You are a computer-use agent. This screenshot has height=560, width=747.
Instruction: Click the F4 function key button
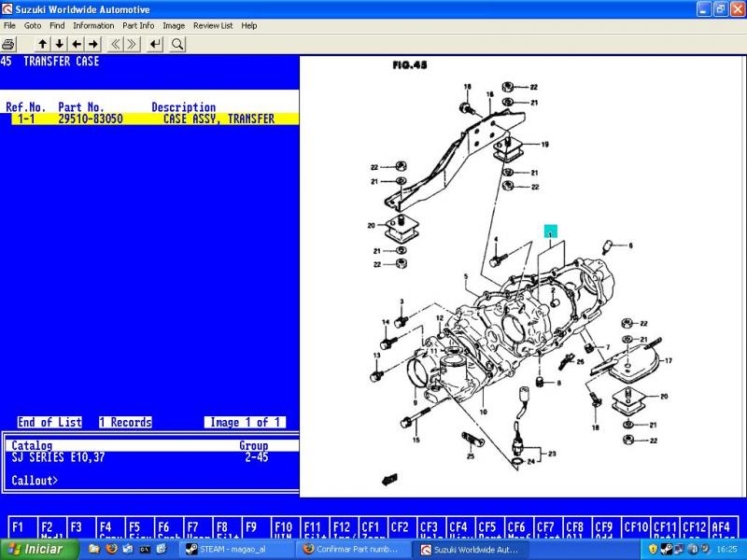[110, 527]
